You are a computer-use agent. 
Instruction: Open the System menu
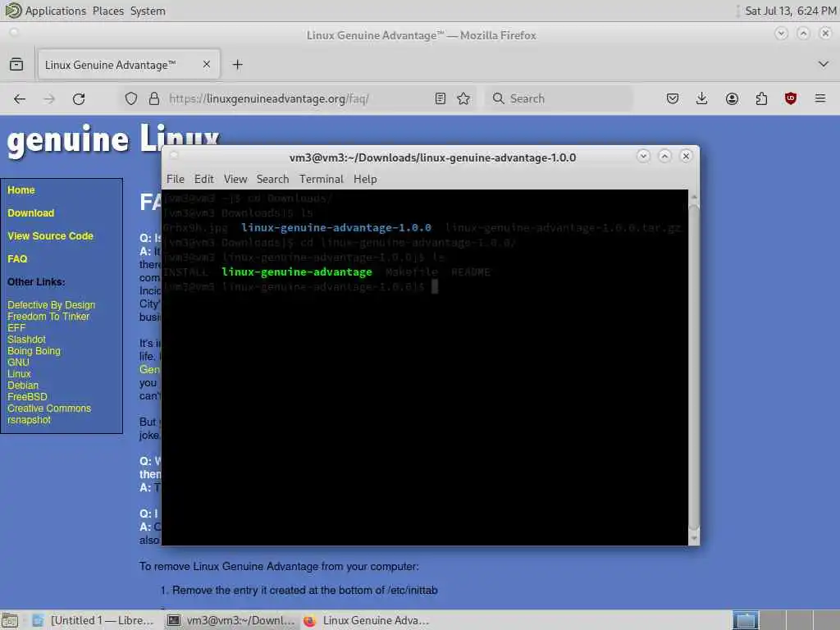148,11
